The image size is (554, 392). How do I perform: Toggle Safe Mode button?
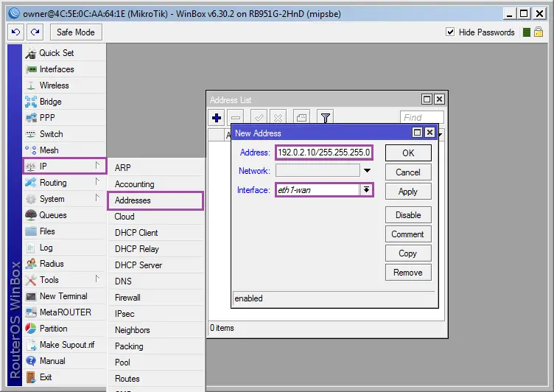click(76, 32)
